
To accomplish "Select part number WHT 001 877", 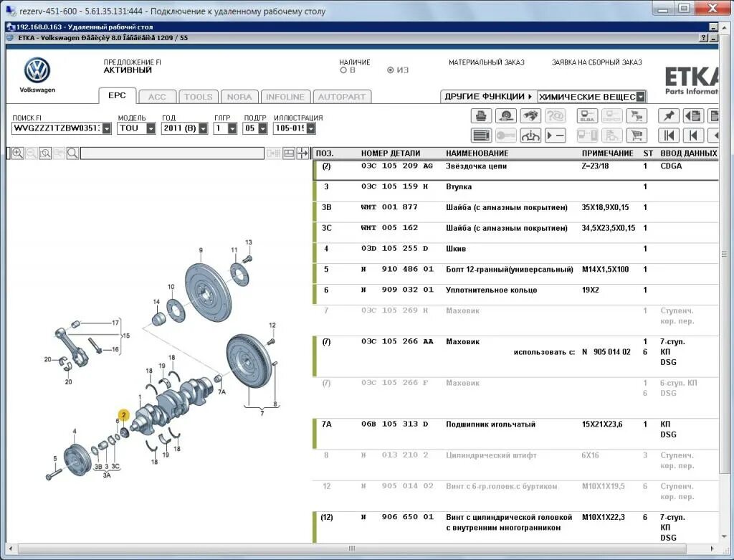I will tap(389, 207).
